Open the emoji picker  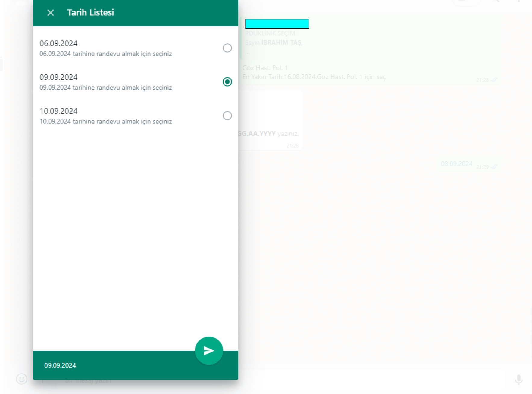(22, 379)
